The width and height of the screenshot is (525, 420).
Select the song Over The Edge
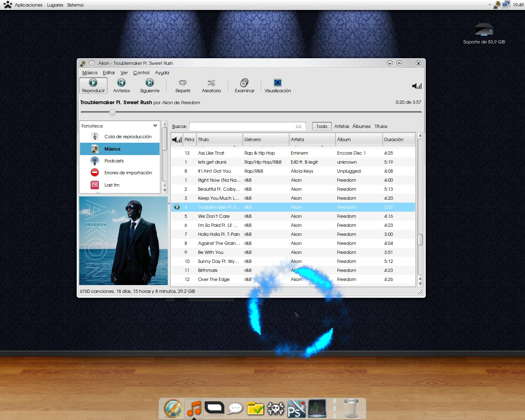tap(293, 279)
